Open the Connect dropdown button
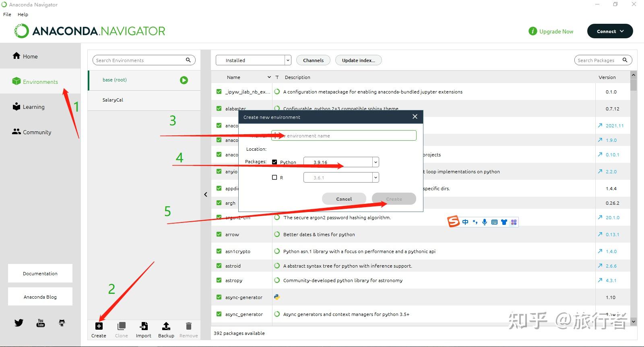Image resolution: width=644 pixels, height=347 pixels. [x=610, y=31]
